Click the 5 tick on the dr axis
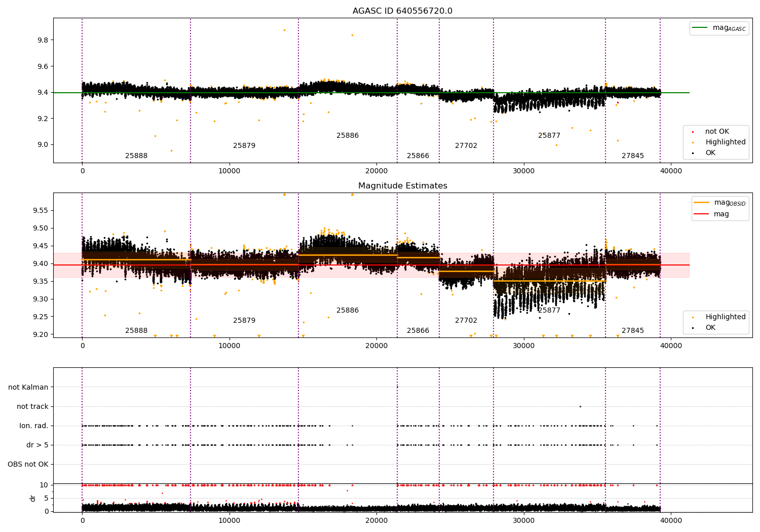This screenshot has width=760, height=532. coord(46,498)
